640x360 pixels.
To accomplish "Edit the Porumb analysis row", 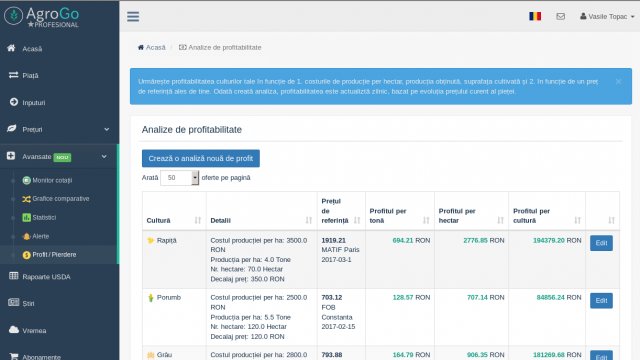I will coord(601,300).
